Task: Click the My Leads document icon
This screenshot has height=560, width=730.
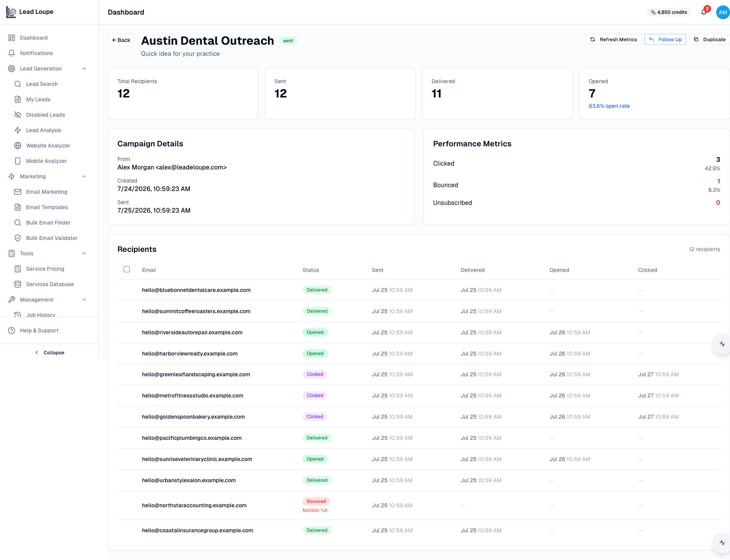Action: tap(18, 99)
